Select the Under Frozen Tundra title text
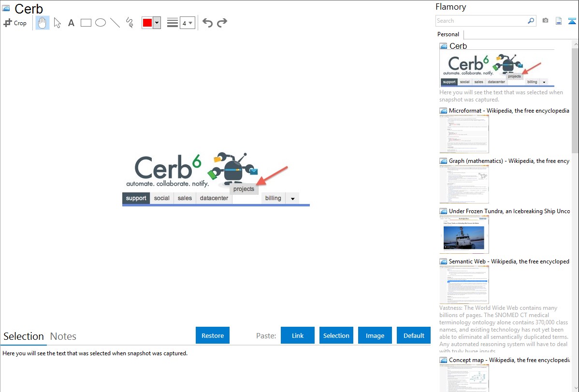The width and height of the screenshot is (579, 392). click(x=509, y=211)
